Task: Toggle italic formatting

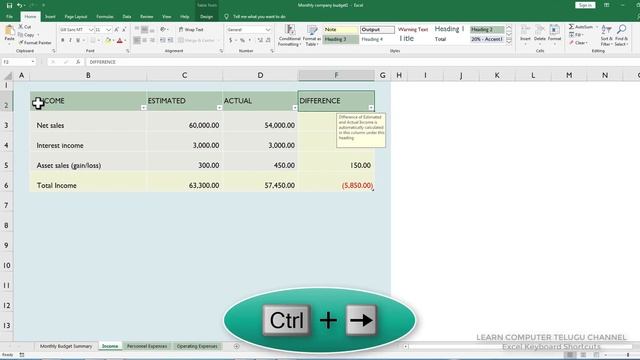Action: [70, 40]
